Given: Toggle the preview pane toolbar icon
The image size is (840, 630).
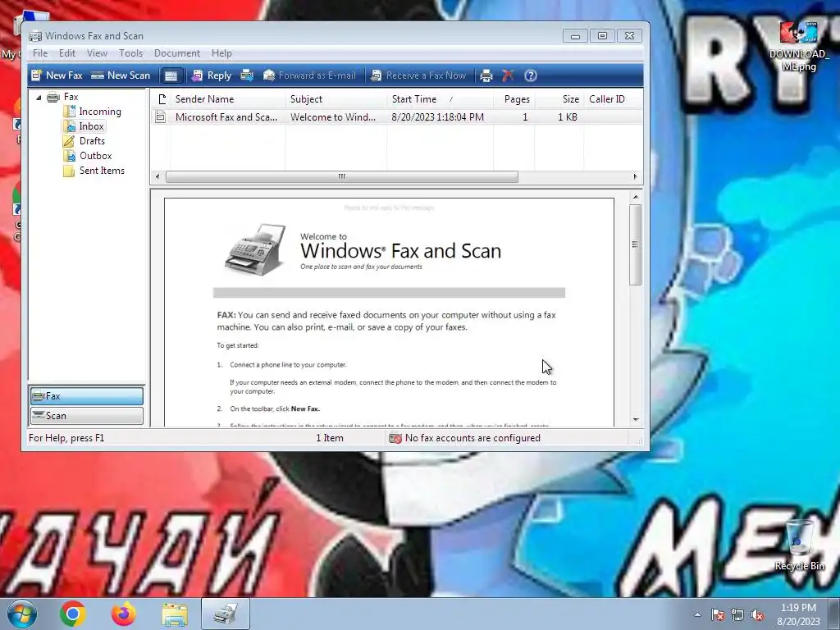Looking at the screenshot, I should tap(171, 76).
